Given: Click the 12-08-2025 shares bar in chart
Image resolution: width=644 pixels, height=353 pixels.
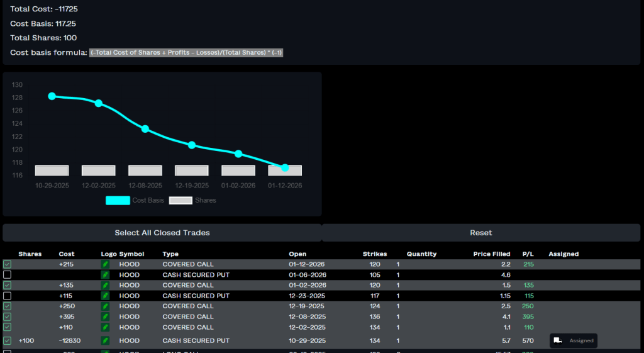Looking at the screenshot, I should coord(145,171).
